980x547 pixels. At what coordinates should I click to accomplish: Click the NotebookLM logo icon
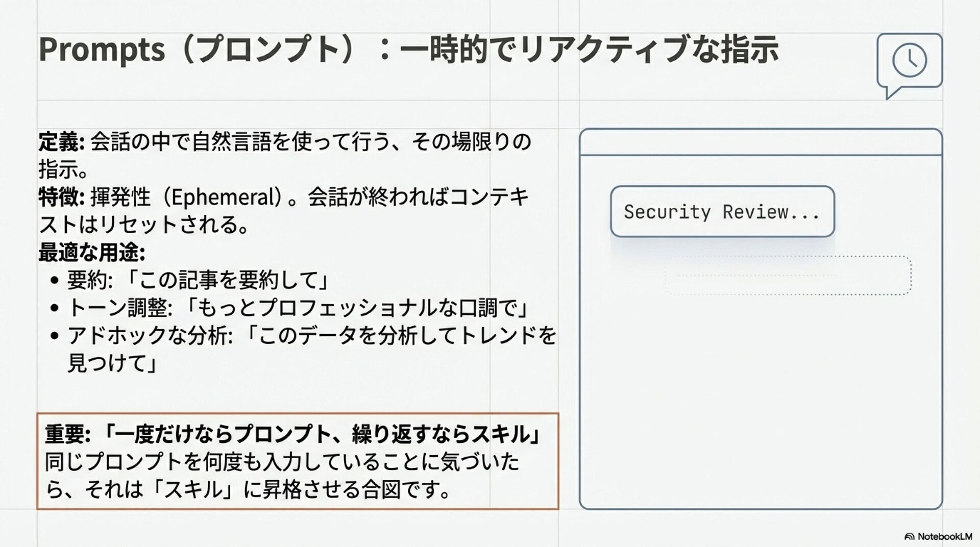pyautogui.click(x=909, y=536)
